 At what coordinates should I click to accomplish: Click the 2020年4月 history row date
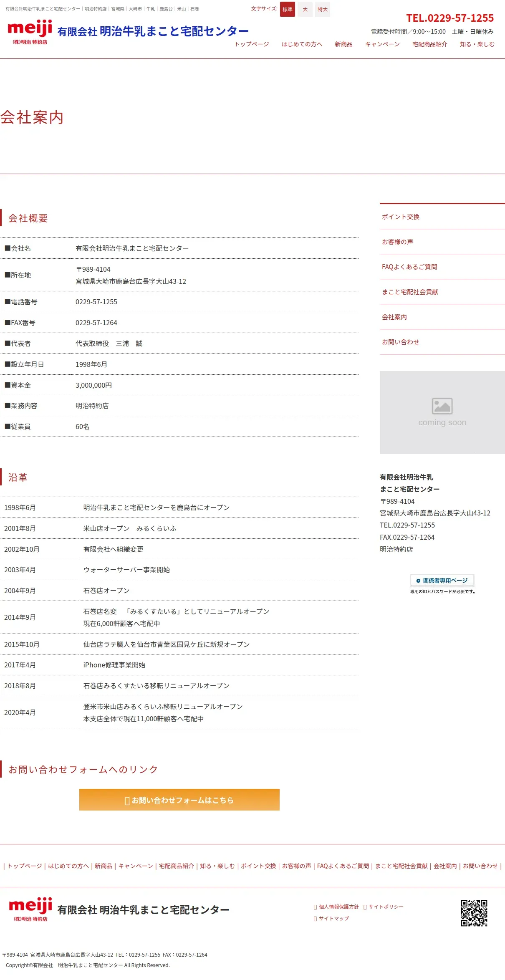(20, 712)
